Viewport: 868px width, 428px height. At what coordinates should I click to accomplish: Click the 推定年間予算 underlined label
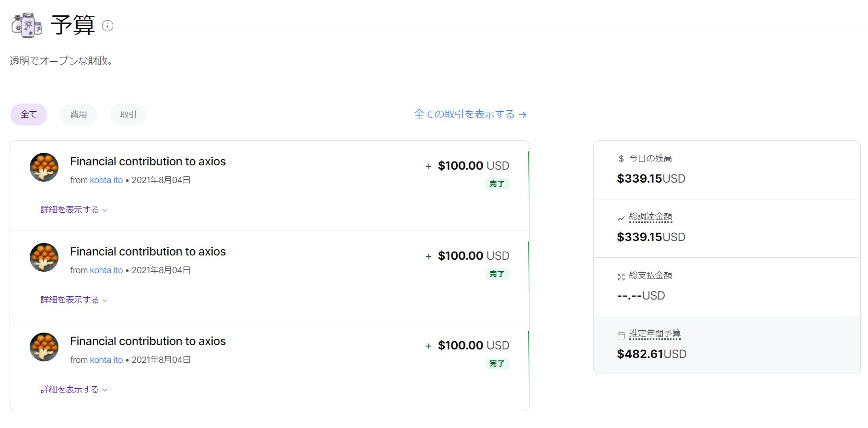pyautogui.click(x=655, y=334)
